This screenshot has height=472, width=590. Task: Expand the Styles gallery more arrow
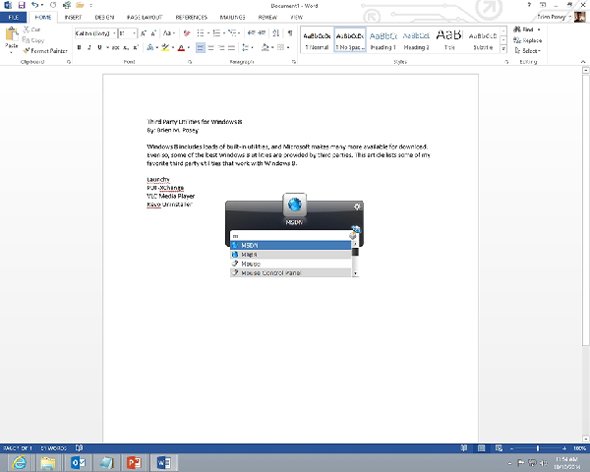click(x=503, y=49)
